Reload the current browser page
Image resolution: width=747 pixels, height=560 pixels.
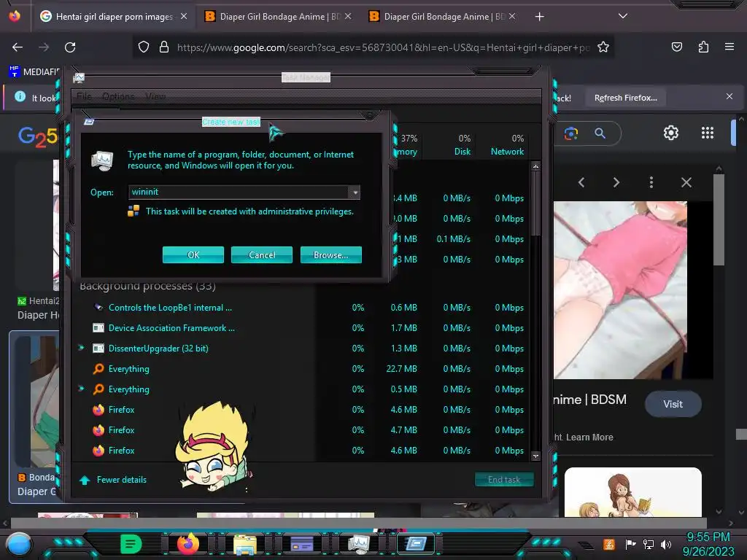(70, 47)
